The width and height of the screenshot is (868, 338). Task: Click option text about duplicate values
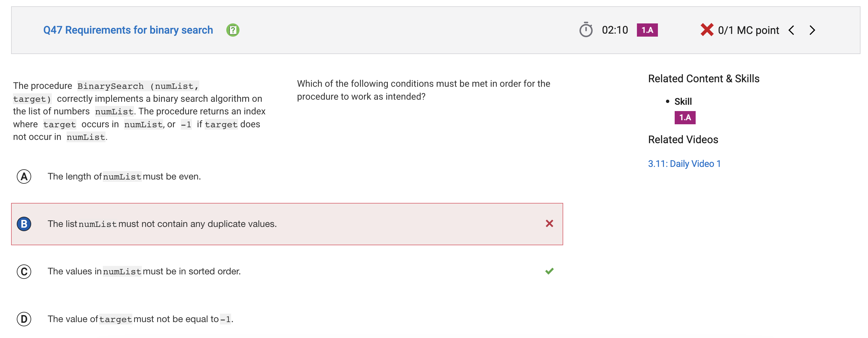tap(162, 224)
